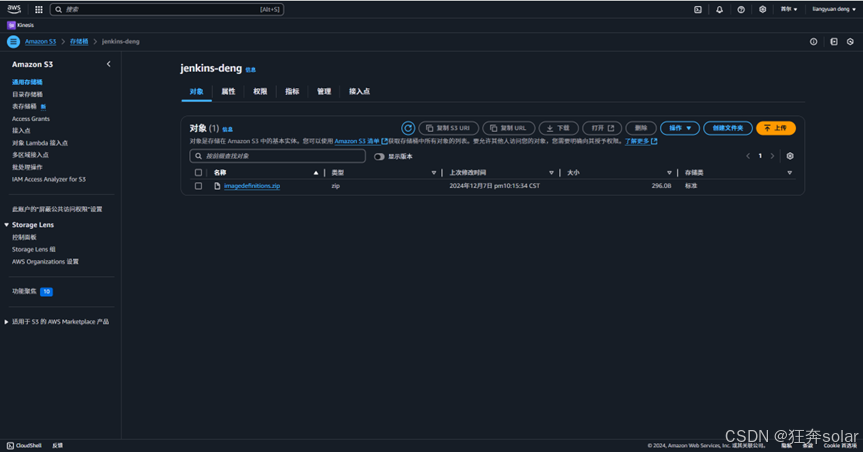Open the 存储桶 buckets breadcrumb link
863x452 pixels.
[x=79, y=41]
